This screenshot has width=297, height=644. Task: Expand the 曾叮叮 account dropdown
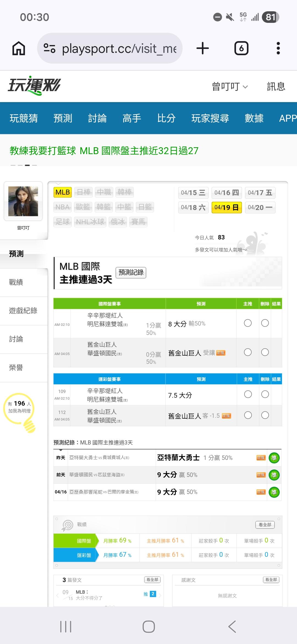click(230, 87)
